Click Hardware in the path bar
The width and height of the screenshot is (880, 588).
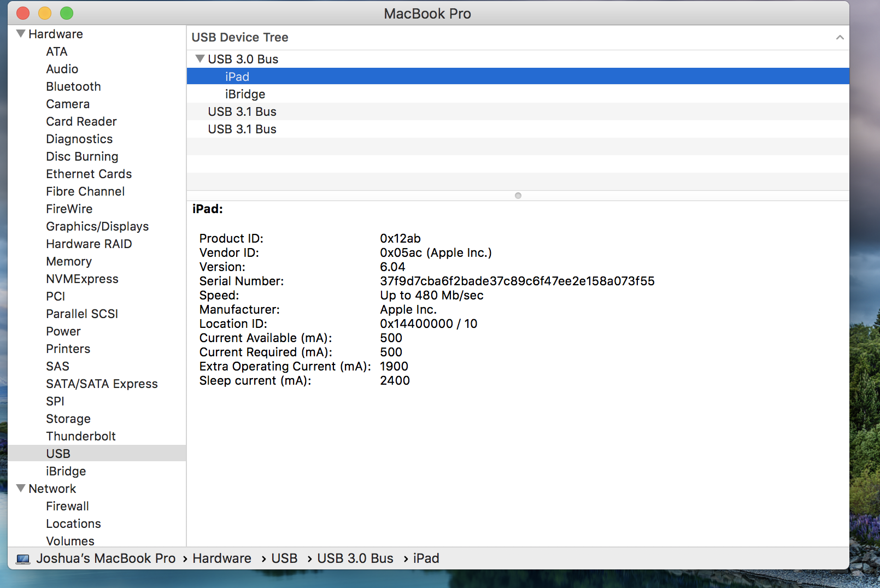coord(222,558)
